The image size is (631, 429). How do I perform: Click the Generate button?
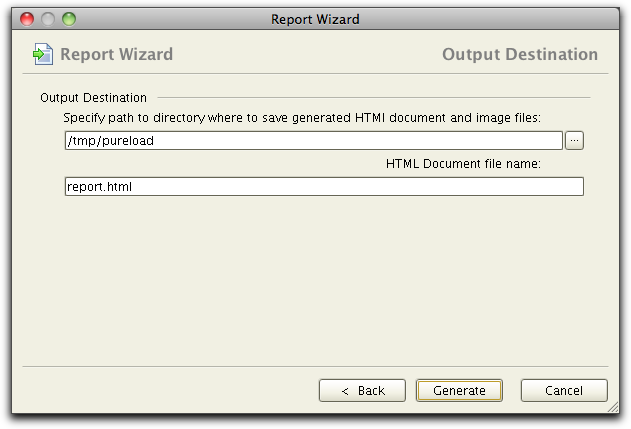459,390
